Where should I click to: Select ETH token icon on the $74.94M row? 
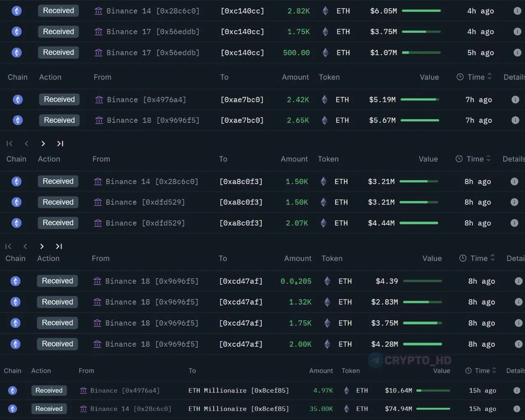click(346, 409)
